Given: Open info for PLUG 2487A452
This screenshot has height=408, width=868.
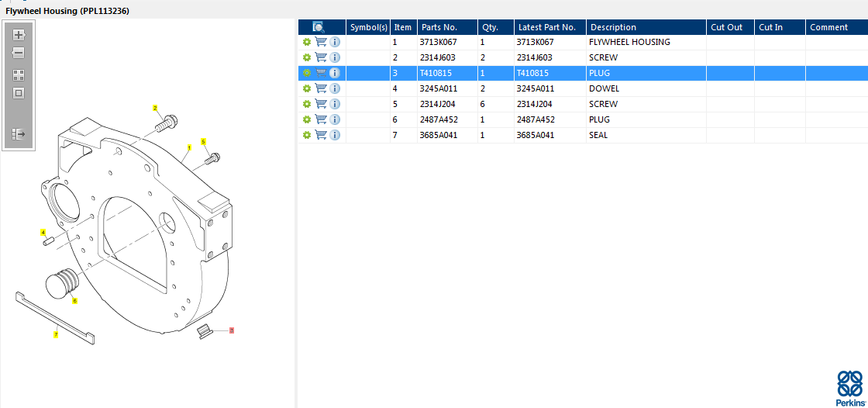Looking at the screenshot, I should coord(335,119).
